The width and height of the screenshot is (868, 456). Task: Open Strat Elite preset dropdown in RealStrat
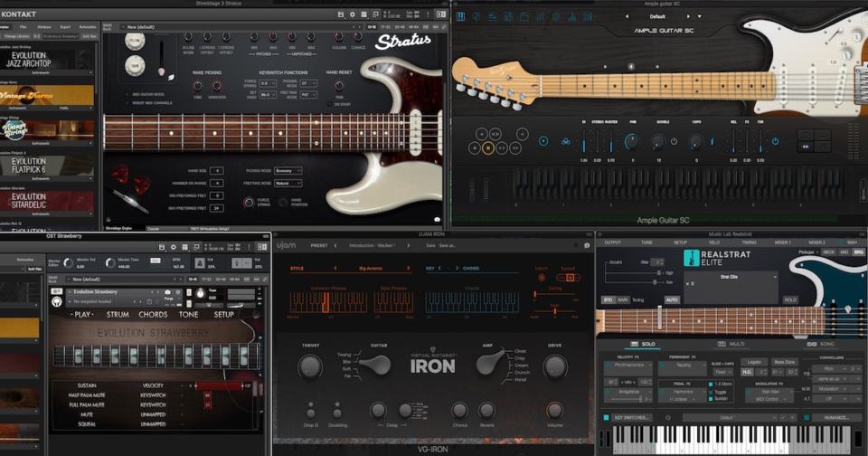pyautogui.click(x=731, y=277)
